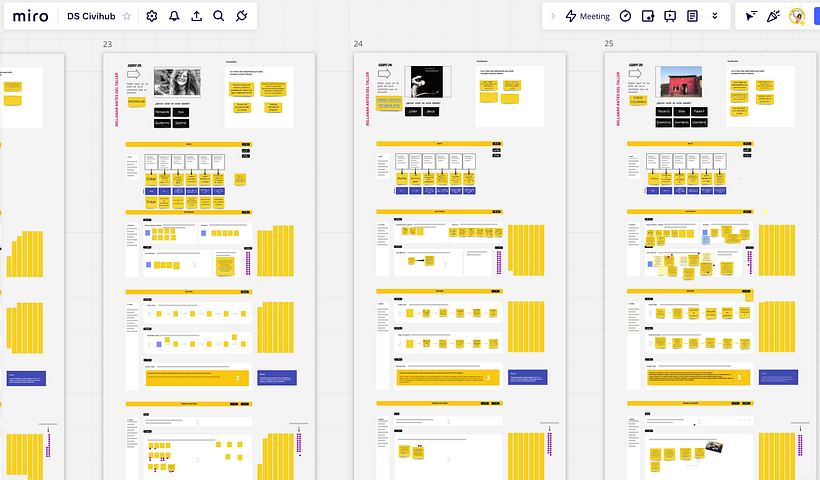Select the Salomé name tag
The width and height of the screenshot is (820, 480).
point(181,123)
